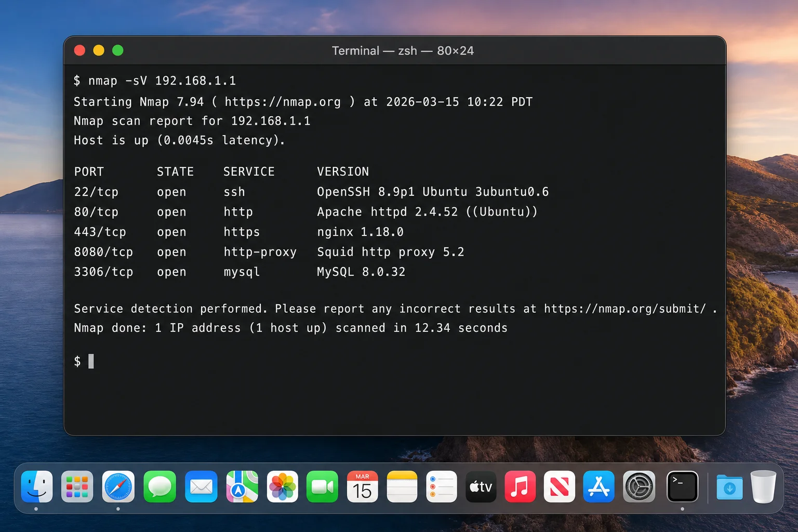Open the Mail app icon
The width and height of the screenshot is (798, 532).
click(201, 487)
